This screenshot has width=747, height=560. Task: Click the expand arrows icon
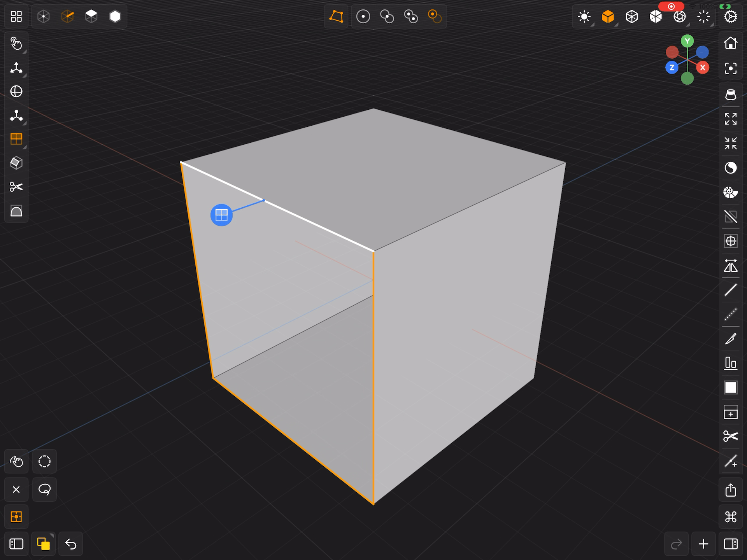point(731,119)
